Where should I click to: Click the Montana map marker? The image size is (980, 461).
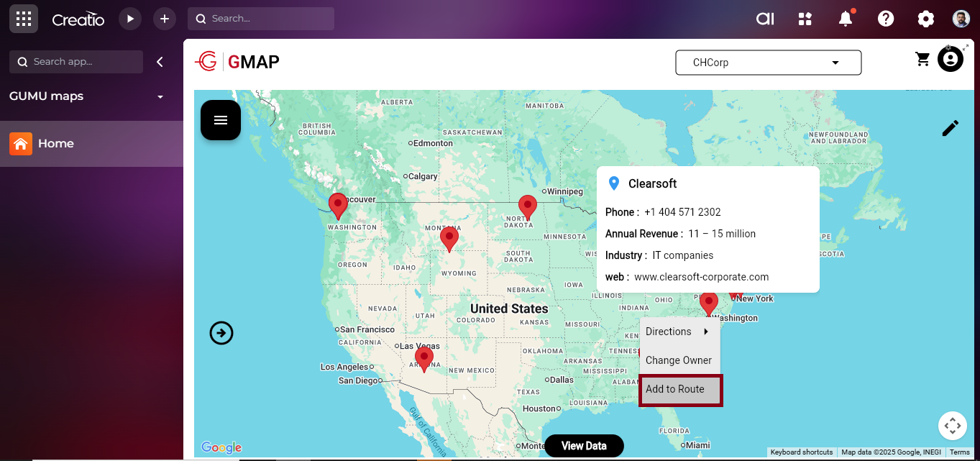(449, 238)
